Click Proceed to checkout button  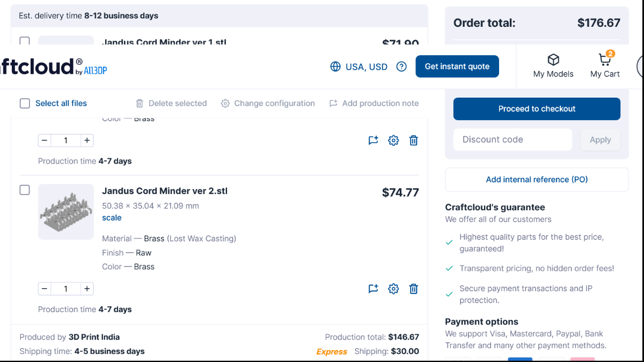[x=537, y=109]
